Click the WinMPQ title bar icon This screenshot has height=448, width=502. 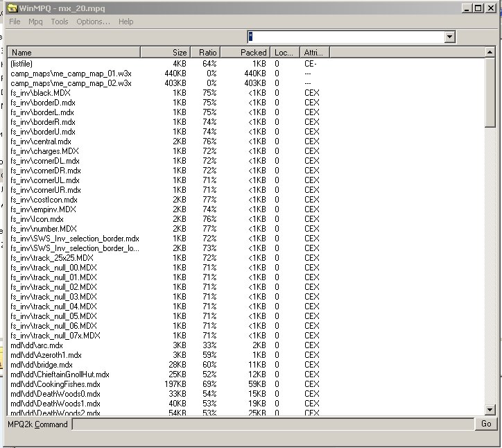pyautogui.click(x=12, y=8)
